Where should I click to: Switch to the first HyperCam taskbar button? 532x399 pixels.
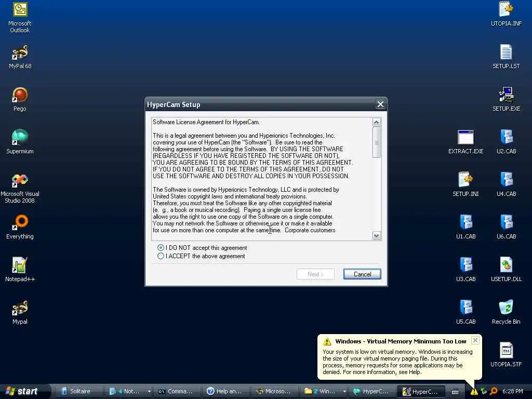372,391
